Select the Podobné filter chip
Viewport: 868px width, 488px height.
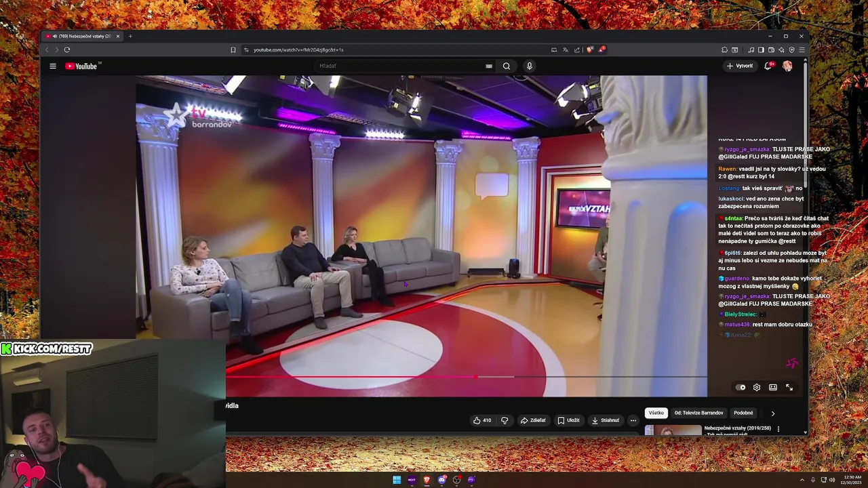point(743,413)
